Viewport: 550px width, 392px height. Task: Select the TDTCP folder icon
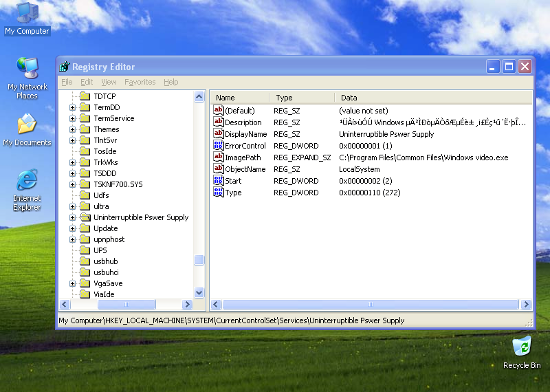tap(85, 96)
